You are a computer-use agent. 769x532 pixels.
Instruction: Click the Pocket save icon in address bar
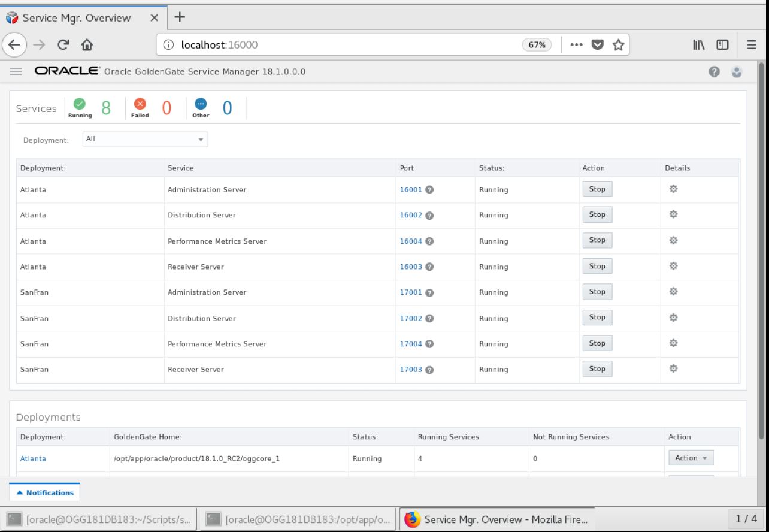(596, 44)
